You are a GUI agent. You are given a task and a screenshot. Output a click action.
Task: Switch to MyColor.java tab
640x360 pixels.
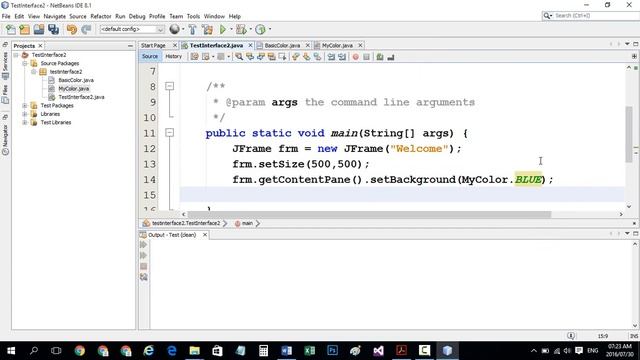click(337, 45)
